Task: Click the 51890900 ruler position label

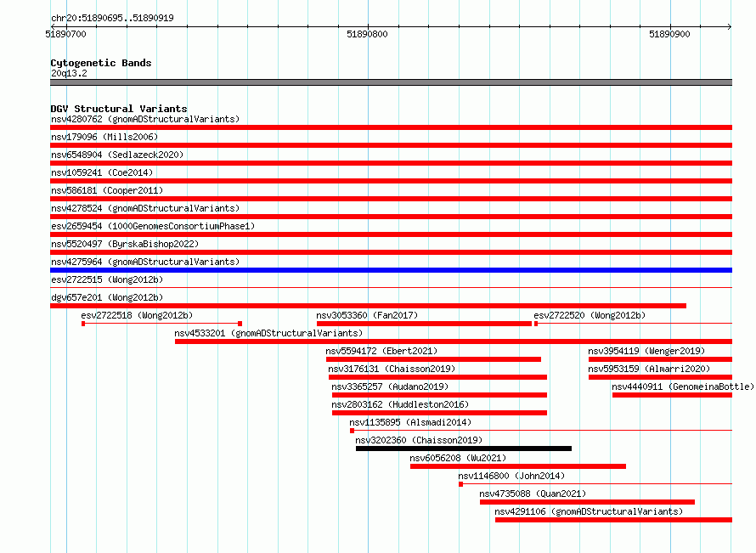Action: [x=669, y=34]
